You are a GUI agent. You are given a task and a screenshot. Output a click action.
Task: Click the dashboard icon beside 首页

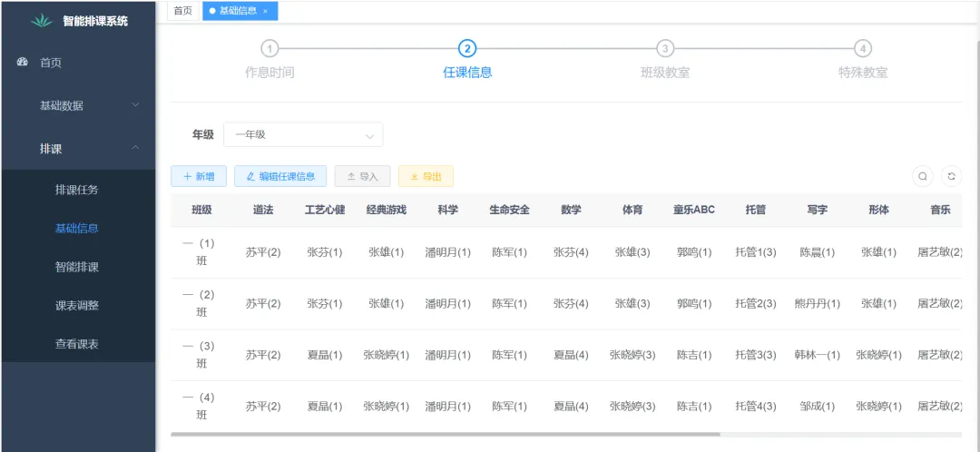click(x=23, y=63)
